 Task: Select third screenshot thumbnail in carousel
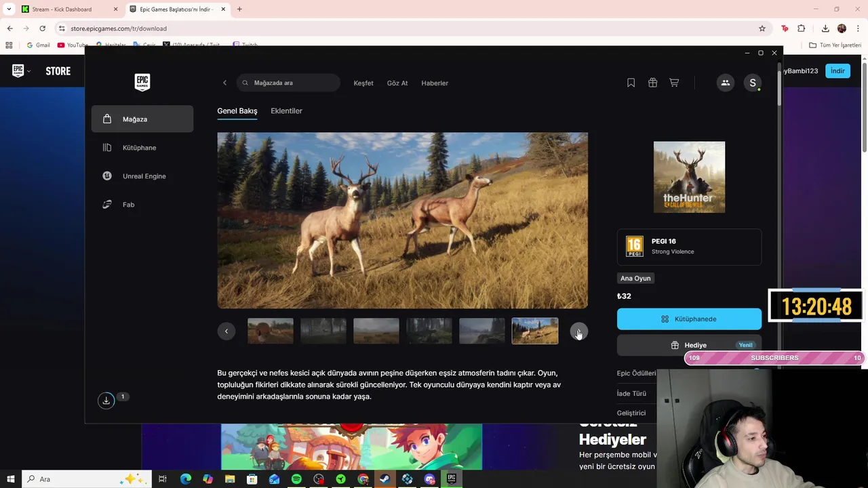pos(376,331)
